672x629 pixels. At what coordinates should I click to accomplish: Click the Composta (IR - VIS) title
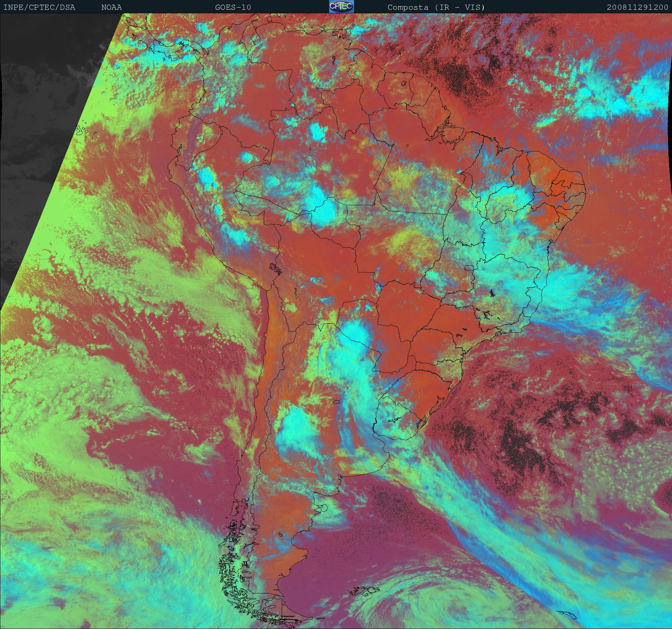436,7
